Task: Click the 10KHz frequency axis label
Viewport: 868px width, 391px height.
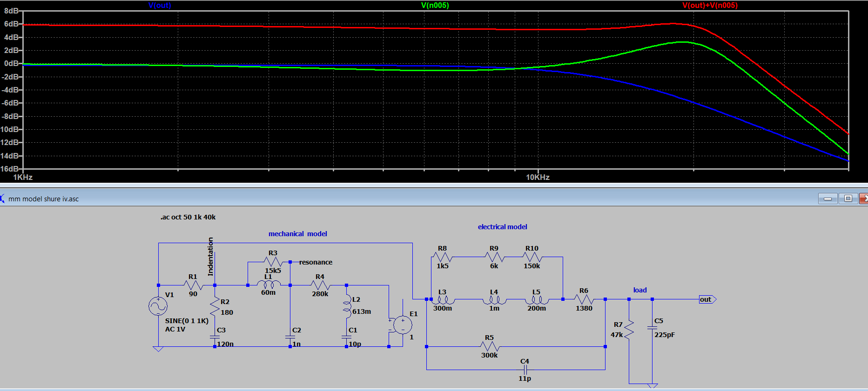Action: click(x=538, y=177)
